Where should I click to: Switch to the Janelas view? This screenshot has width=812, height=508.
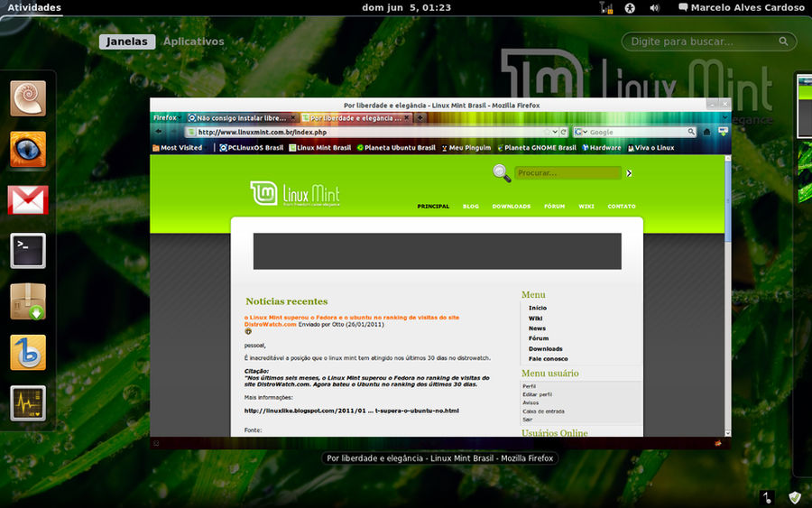pyautogui.click(x=127, y=42)
